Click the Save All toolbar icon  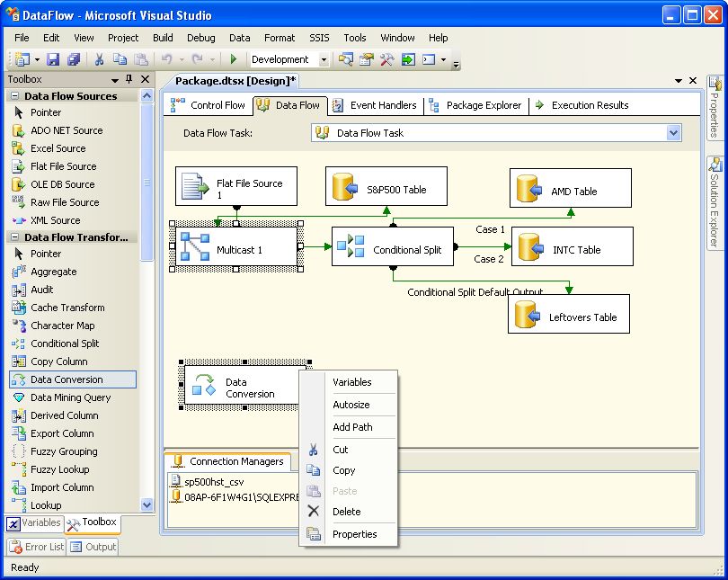pyautogui.click(x=74, y=59)
